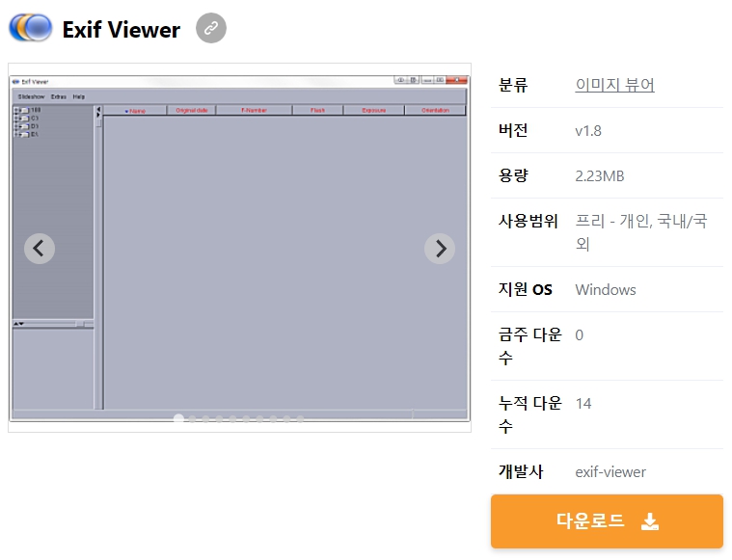Show the previous screenshot with the left arrow
The width and height of the screenshot is (732, 560).
tap(40, 249)
